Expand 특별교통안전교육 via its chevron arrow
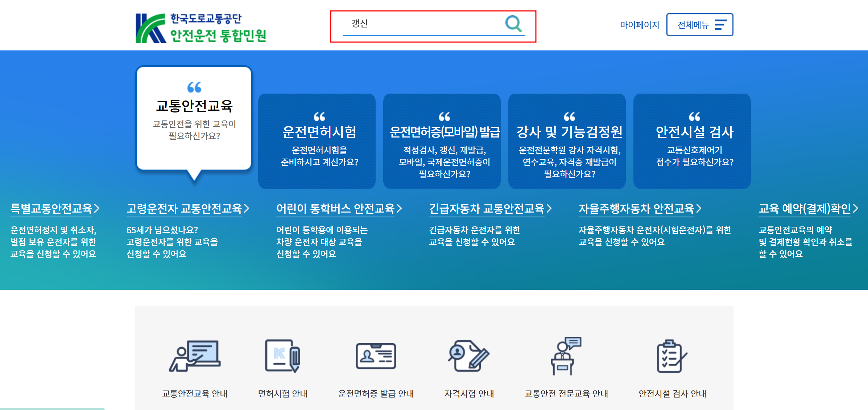868x410 pixels. pos(97,208)
